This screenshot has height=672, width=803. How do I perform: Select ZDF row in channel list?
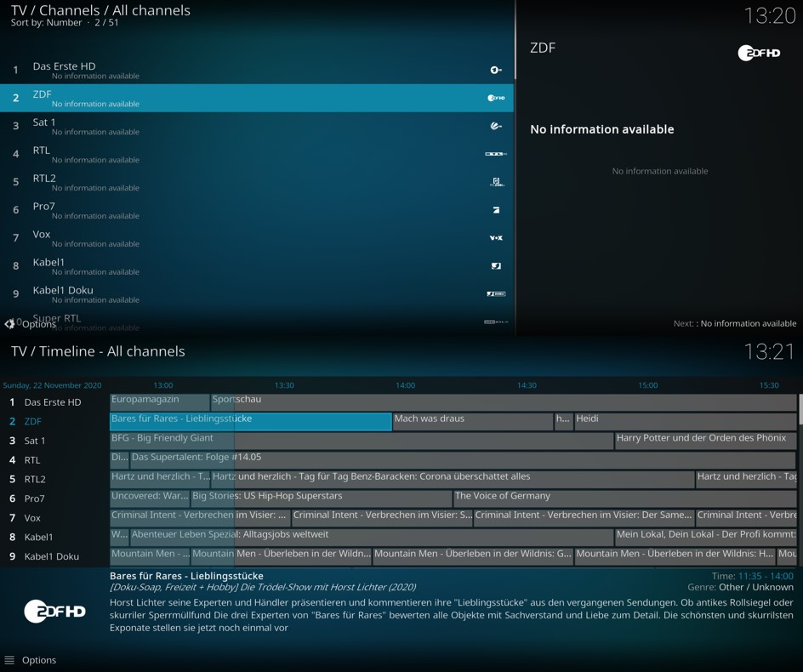257,98
